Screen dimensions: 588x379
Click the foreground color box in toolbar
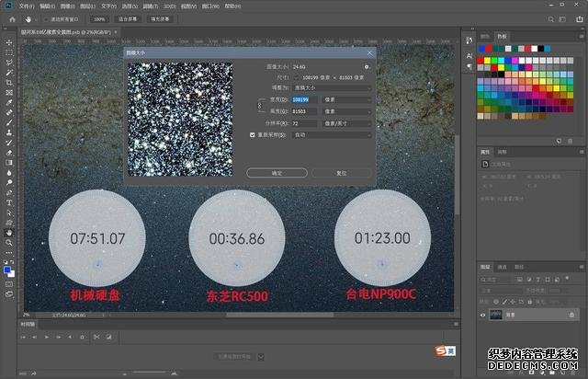click(x=6, y=270)
